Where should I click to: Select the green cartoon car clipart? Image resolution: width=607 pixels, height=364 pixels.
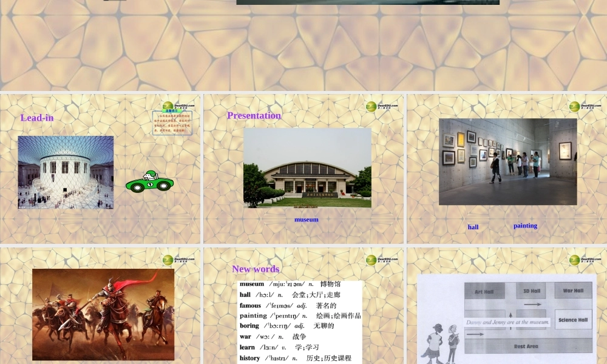[x=150, y=181]
